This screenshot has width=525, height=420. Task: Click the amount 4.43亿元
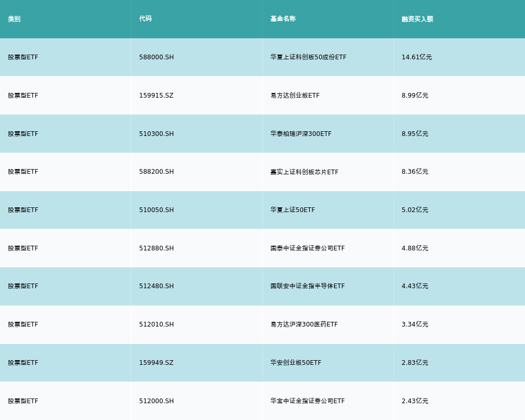[x=415, y=286]
